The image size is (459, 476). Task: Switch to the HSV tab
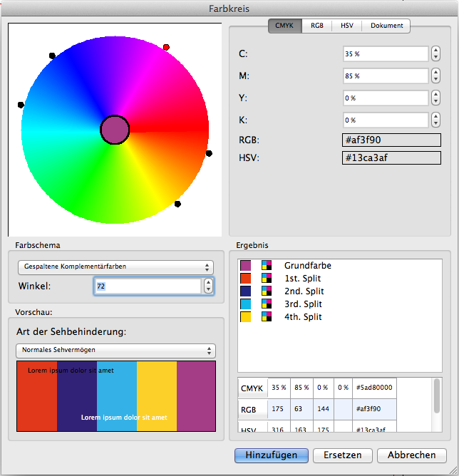coord(347,26)
